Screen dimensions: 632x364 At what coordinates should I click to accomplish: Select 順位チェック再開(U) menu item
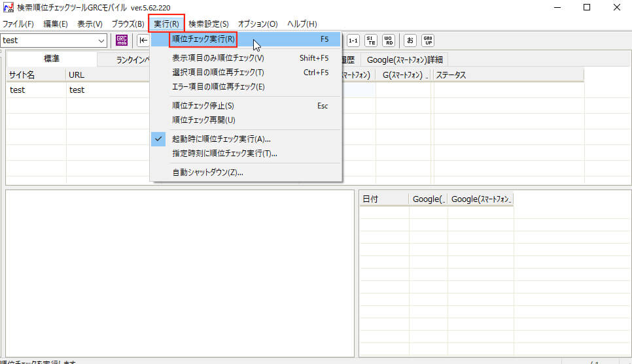pos(246,120)
